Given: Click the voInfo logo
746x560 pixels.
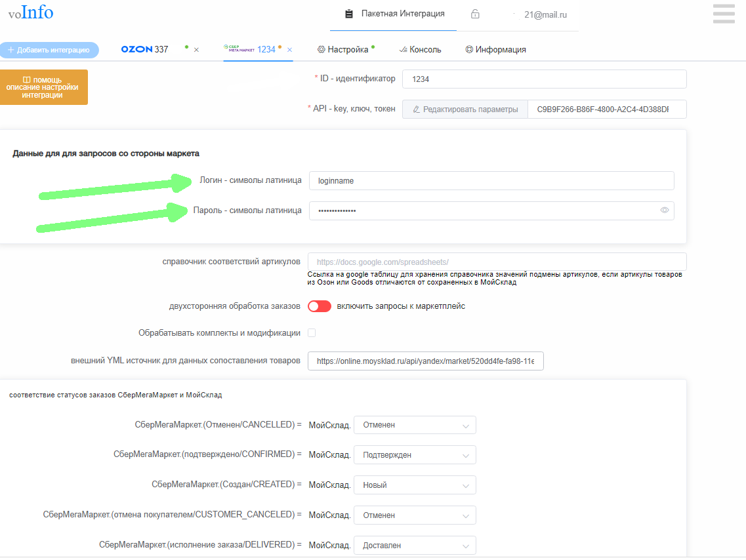Looking at the screenshot, I should click(31, 12).
